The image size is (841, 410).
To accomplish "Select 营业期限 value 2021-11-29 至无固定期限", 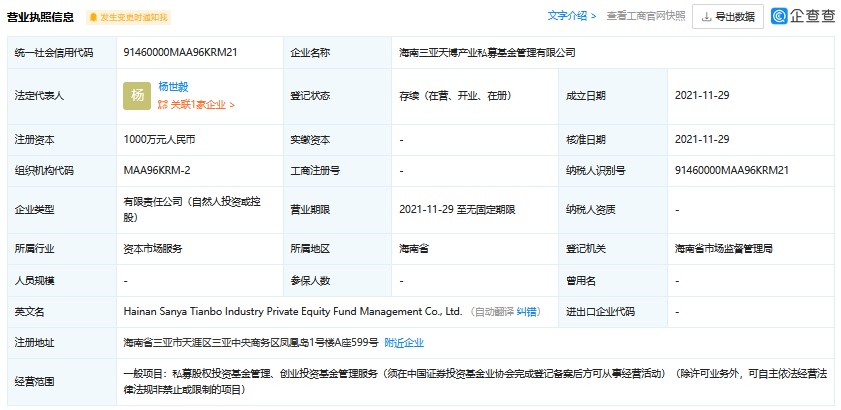I will [x=457, y=210].
